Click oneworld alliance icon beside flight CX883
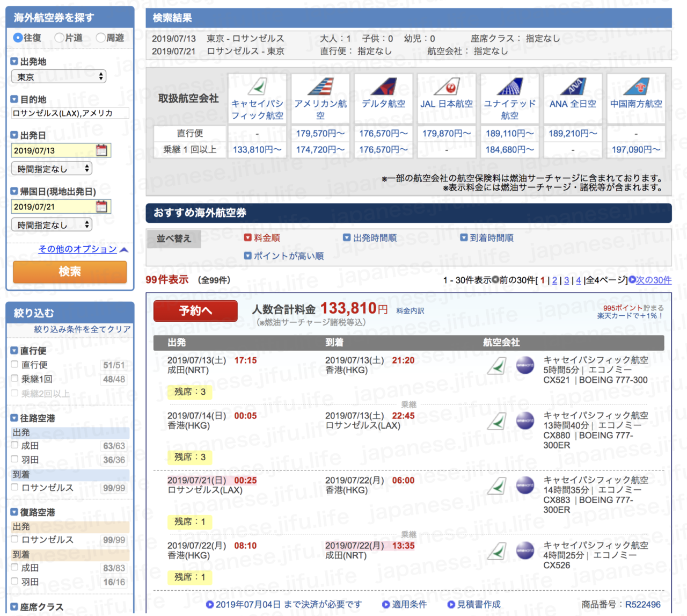687x616 pixels. click(525, 485)
